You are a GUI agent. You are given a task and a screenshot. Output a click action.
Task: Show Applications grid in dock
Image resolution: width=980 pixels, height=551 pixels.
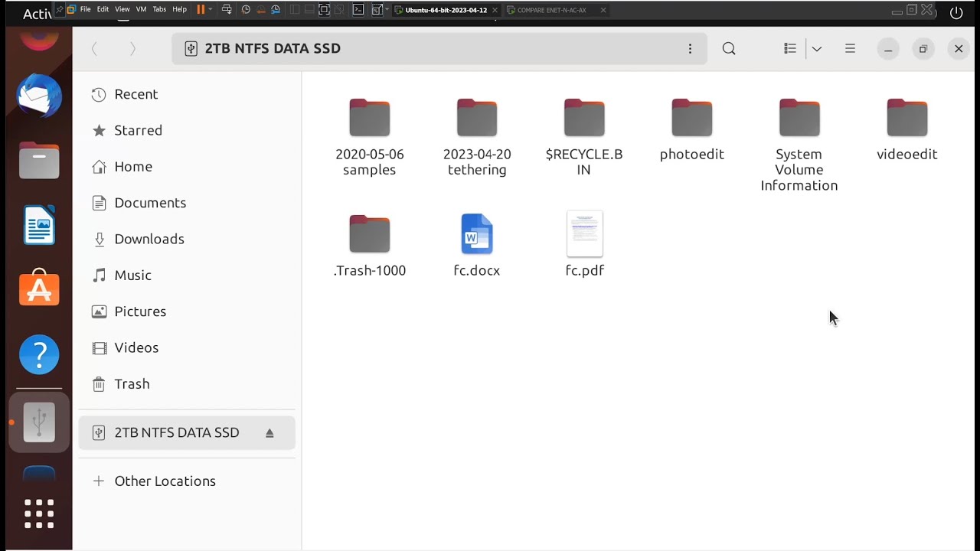point(39,514)
